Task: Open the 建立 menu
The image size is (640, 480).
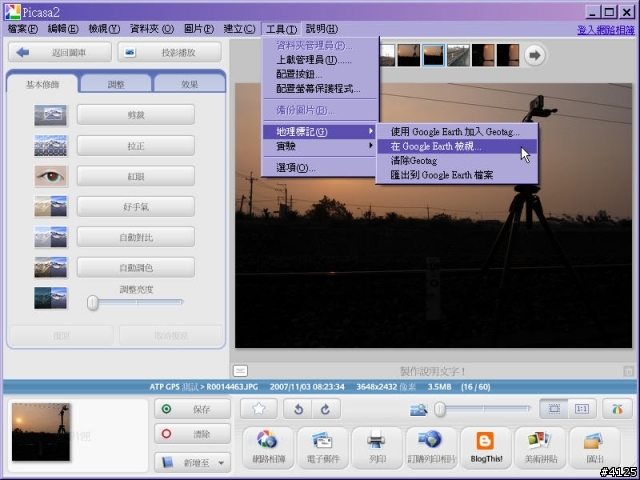Action: [x=239, y=29]
